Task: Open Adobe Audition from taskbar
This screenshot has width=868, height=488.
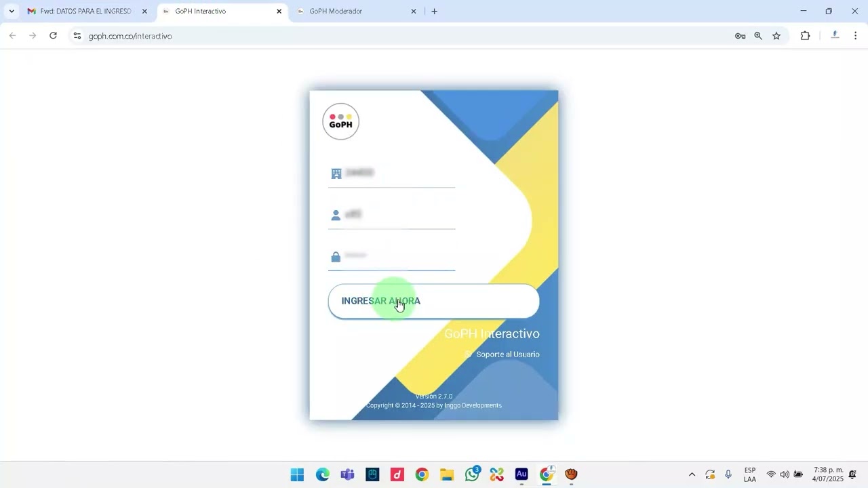Action: pos(521,474)
